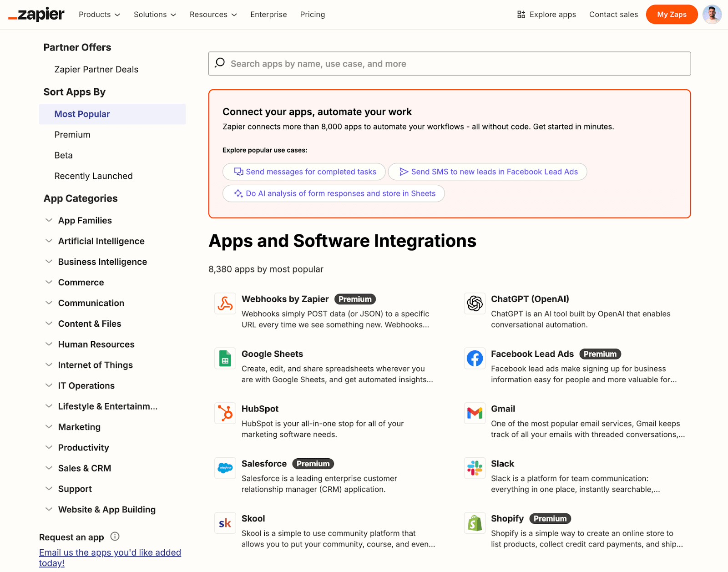
Task: Open the ChatGPT (OpenAI) title link
Action: (x=530, y=299)
